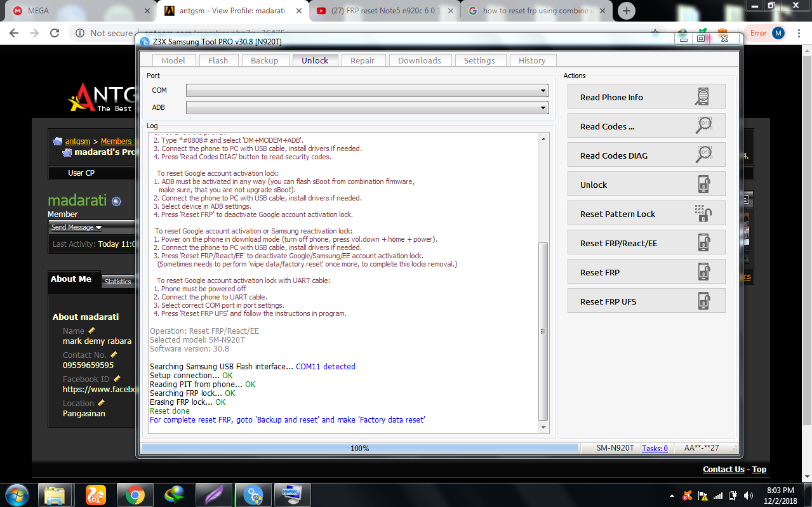
Task: Click the Unlock action button
Action: 646,184
